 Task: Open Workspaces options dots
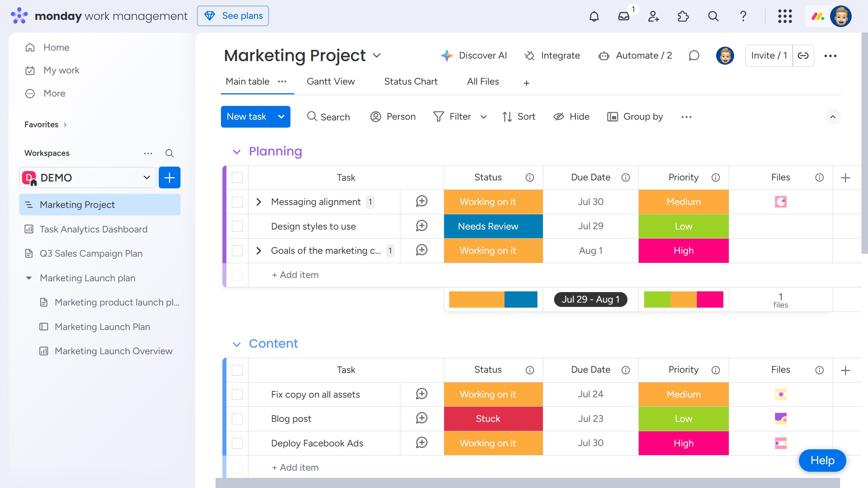(148, 153)
